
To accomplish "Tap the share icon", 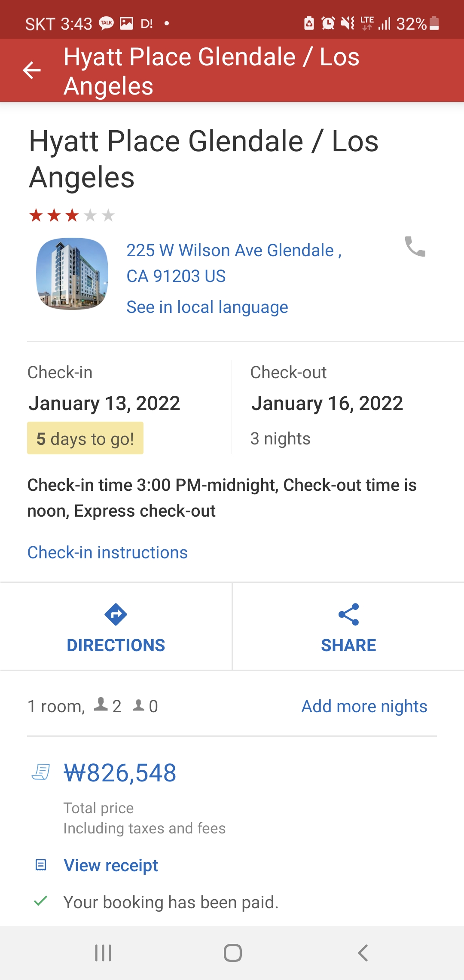I will click(x=348, y=614).
